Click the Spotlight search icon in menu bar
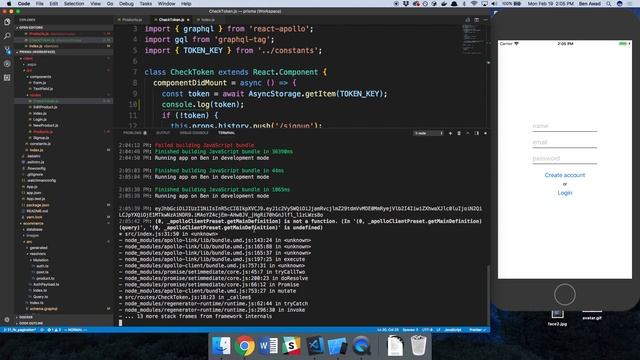Screen dimensions: 640x360 click(609, 4)
